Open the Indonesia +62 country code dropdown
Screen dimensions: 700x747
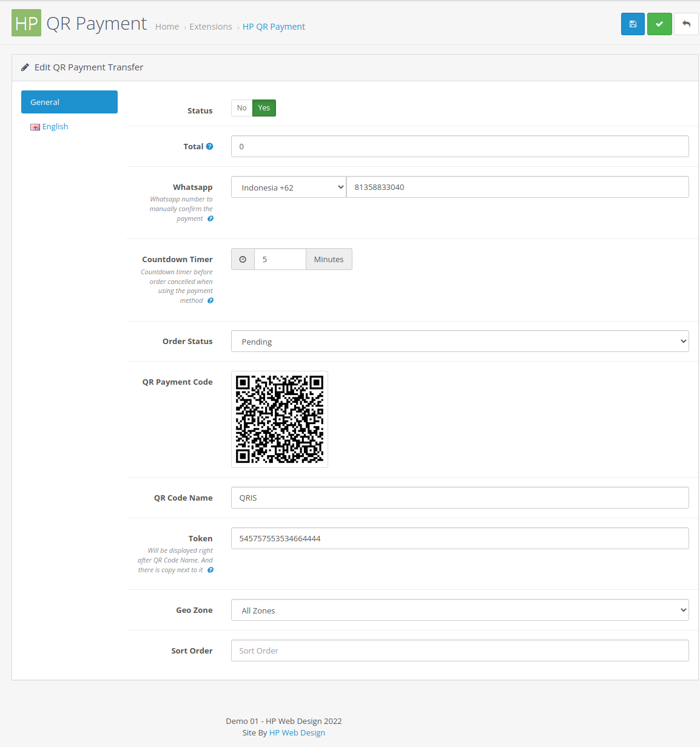click(x=289, y=187)
